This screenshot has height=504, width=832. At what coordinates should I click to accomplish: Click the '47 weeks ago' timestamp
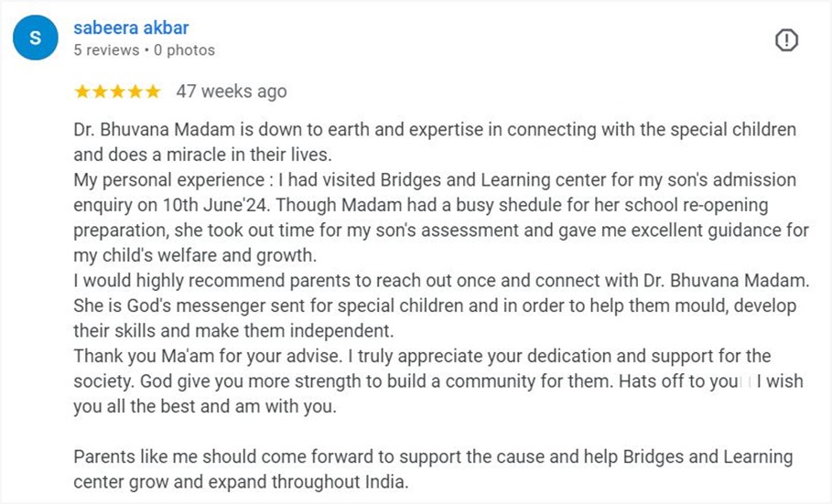(232, 91)
